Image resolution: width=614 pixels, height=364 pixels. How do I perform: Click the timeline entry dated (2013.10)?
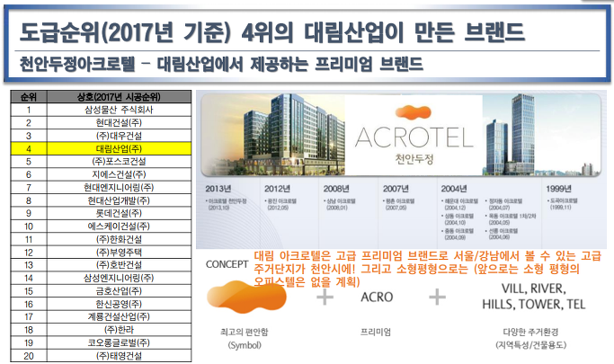(x=226, y=204)
